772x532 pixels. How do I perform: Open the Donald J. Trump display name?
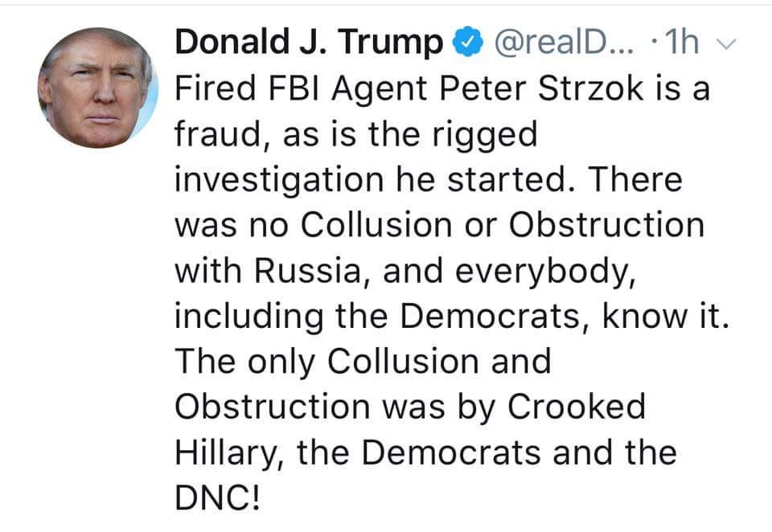click(308, 43)
